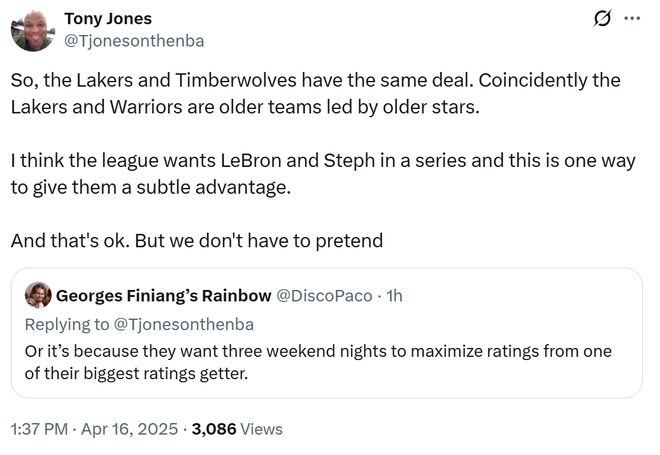The image size is (660, 455).
Task: Click the @Tjonesonthenba mention in Replying to
Action: click(x=184, y=325)
